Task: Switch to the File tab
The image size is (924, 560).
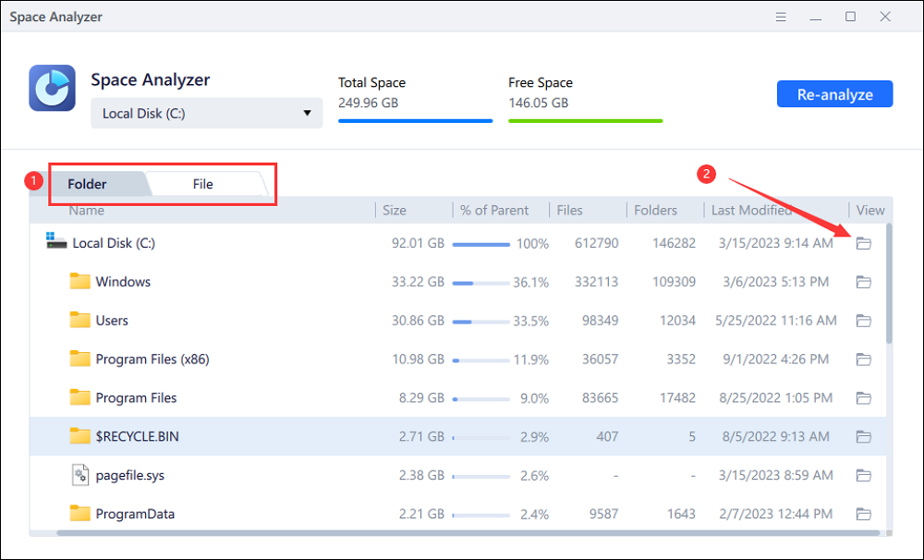Action: click(203, 184)
